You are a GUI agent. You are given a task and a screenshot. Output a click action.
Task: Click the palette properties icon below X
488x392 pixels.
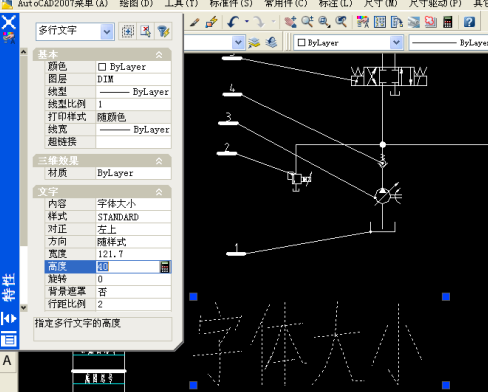(9, 38)
